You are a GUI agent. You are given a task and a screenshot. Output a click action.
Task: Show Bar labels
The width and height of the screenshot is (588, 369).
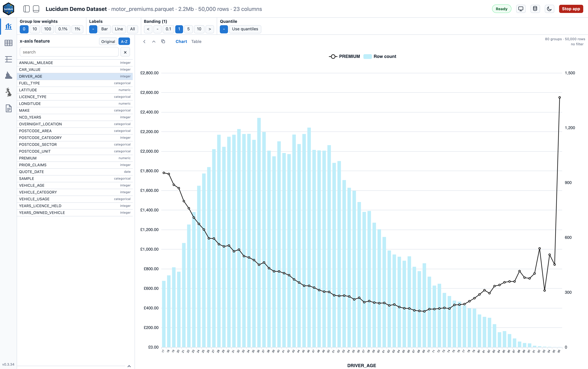click(104, 29)
